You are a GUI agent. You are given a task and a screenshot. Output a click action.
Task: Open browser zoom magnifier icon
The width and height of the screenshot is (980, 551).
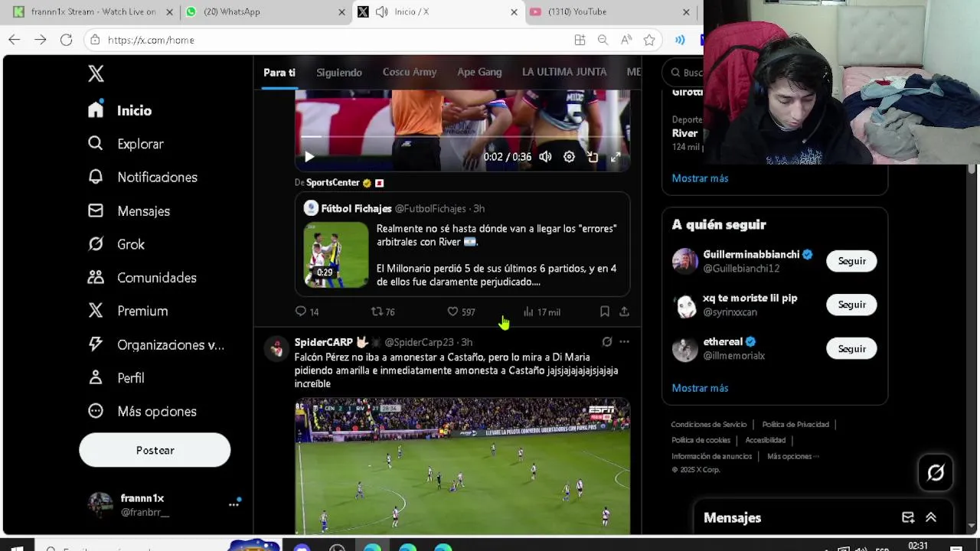click(x=603, y=40)
